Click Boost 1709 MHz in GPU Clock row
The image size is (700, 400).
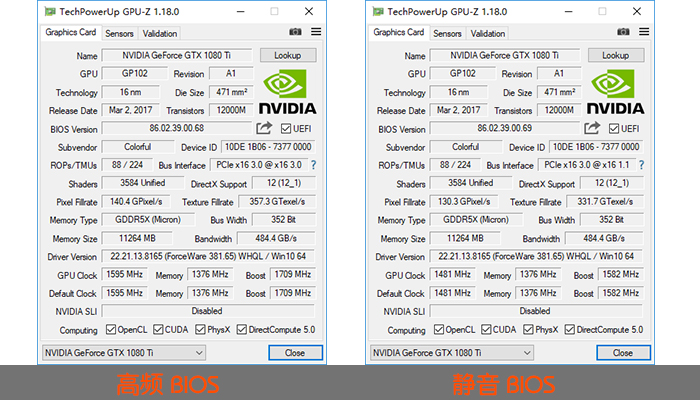tap(293, 275)
